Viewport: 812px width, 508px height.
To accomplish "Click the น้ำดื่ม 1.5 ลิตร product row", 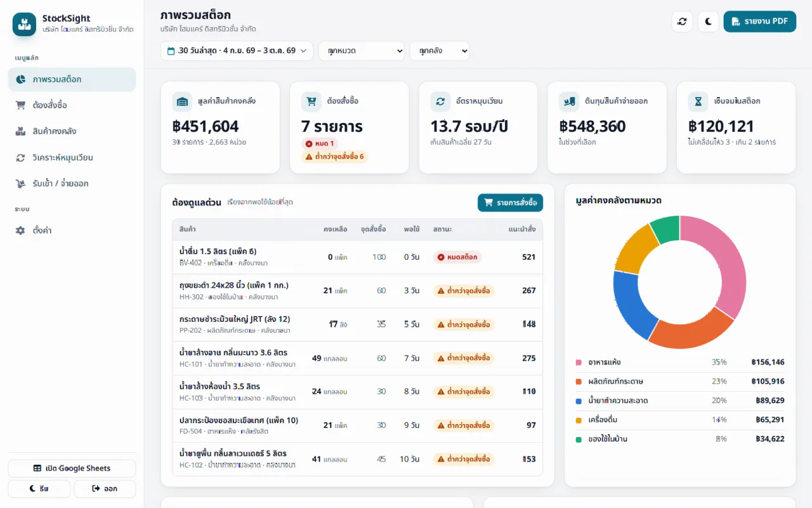I will point(357,257).
